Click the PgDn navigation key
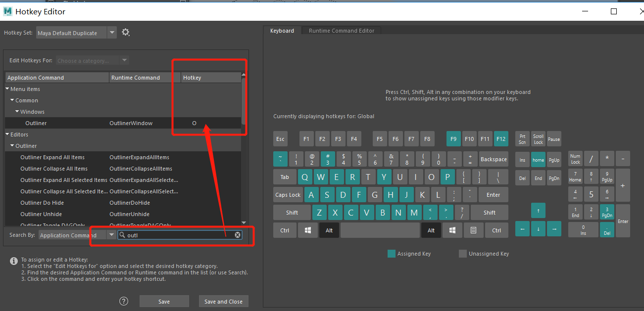This screenshot has height=311, width=644. [554, 178]
